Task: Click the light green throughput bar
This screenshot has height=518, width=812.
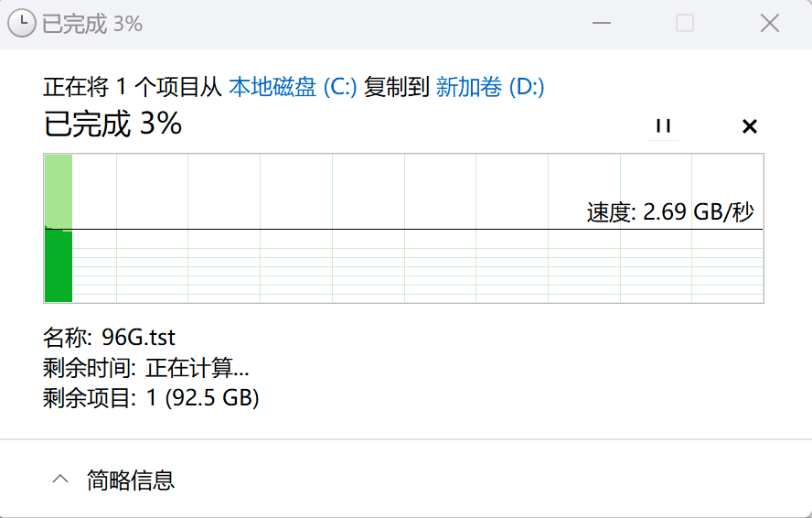Action: (x=59, y=190)
